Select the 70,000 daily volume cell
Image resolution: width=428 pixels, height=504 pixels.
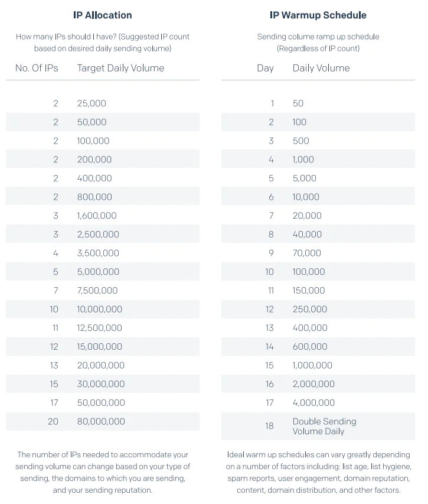307,253
